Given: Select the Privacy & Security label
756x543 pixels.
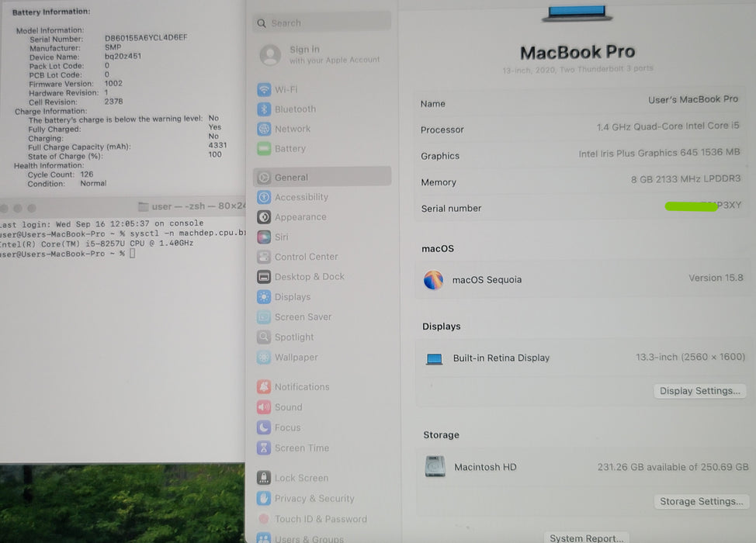Looking at the screenshot, I should click(314, 498).
